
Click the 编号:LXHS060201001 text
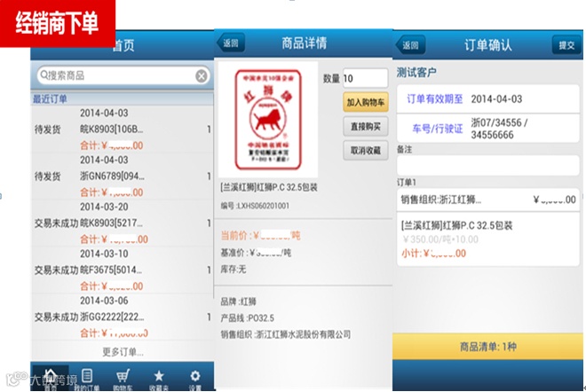point(255,206)
